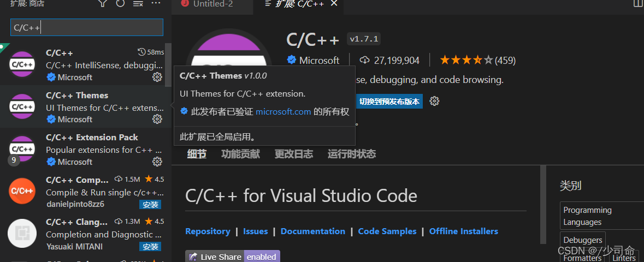The image size is (644, 262).
Task: Open manage gear for C/C++ extension
Action: pos(157,77)
